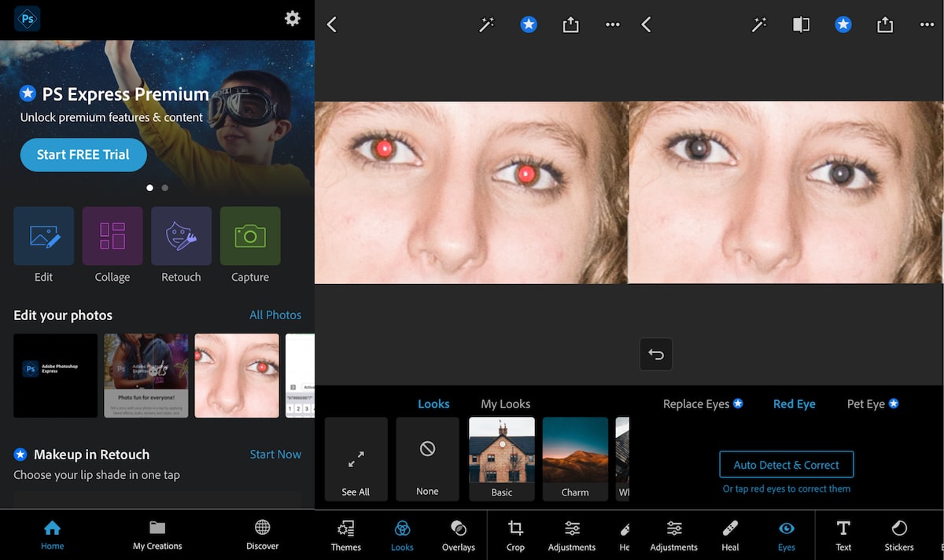Open the All Photos link
Screen dimensions: 944x560
275,315
